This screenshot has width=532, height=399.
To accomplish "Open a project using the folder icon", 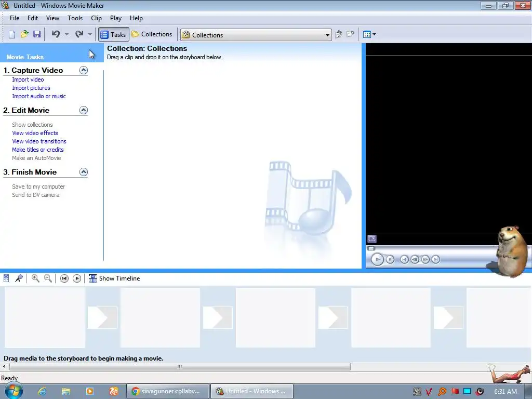I will (24, 34).
